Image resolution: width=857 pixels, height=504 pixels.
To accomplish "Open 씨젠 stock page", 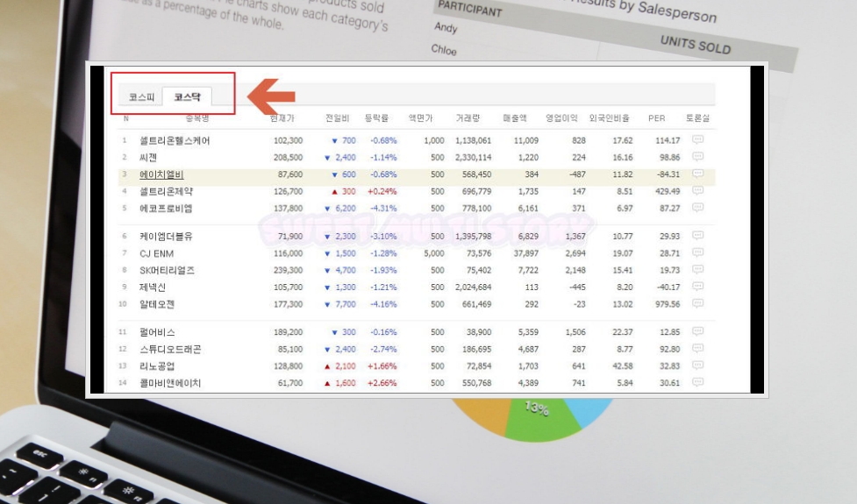I will pyautogui.click(x=148, y=157).
